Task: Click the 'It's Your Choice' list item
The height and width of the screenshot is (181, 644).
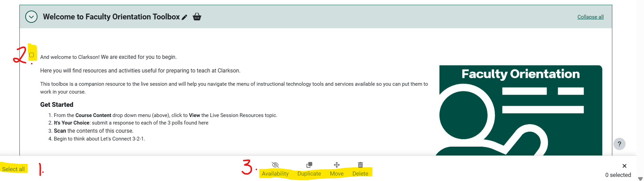Action: pyautogui.click(x=131, y=123)
